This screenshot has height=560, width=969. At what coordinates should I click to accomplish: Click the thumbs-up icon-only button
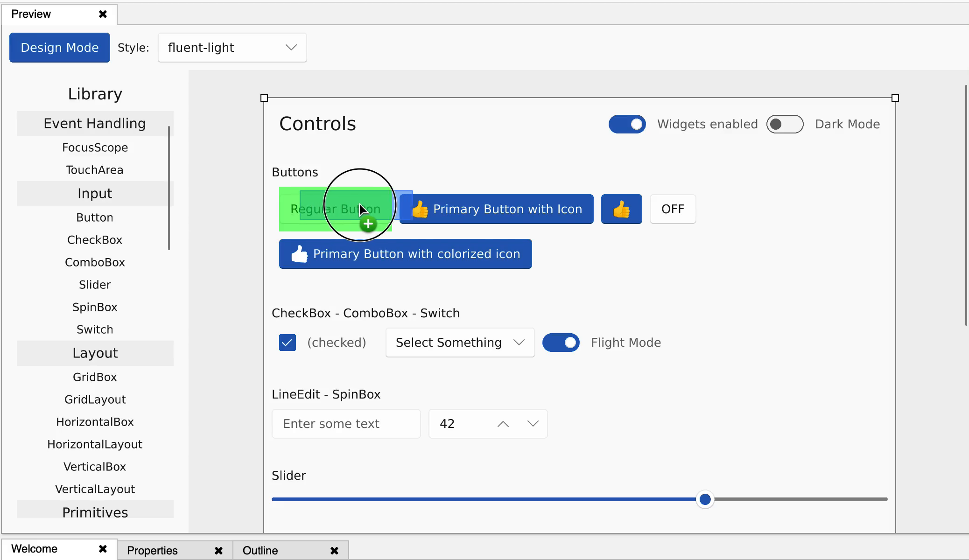[621, 209]
